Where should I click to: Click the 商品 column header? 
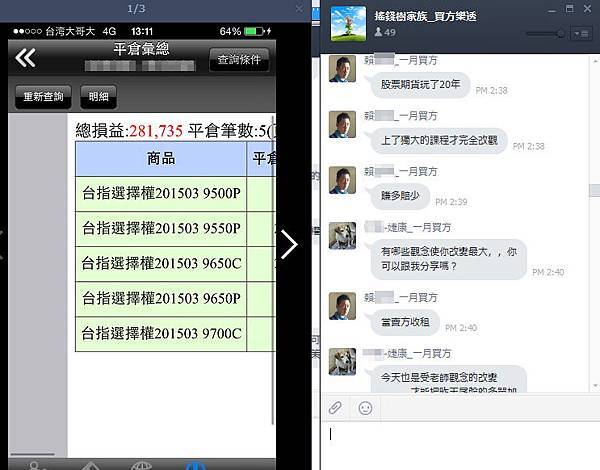(161, 159)
